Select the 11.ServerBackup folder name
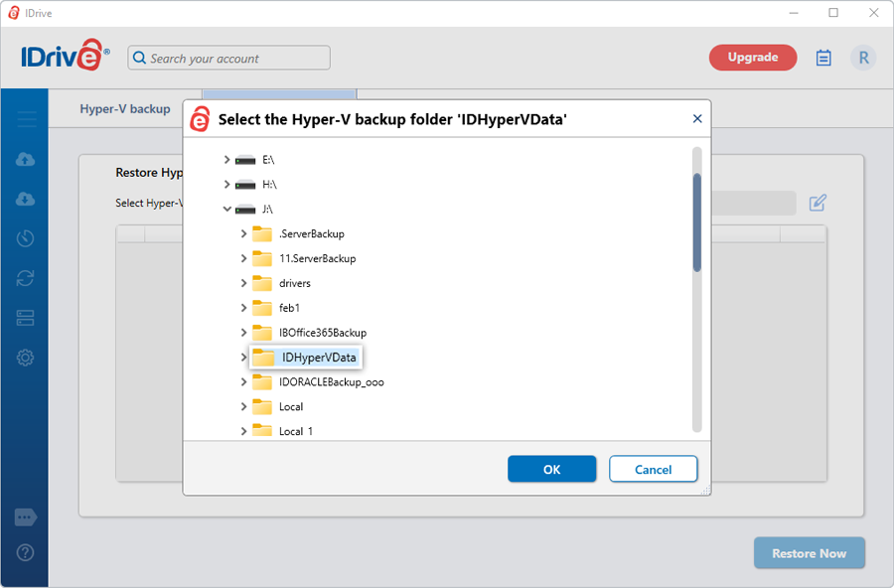The width and height of the screenshot is (894, 588). click(x=318, y=258)
